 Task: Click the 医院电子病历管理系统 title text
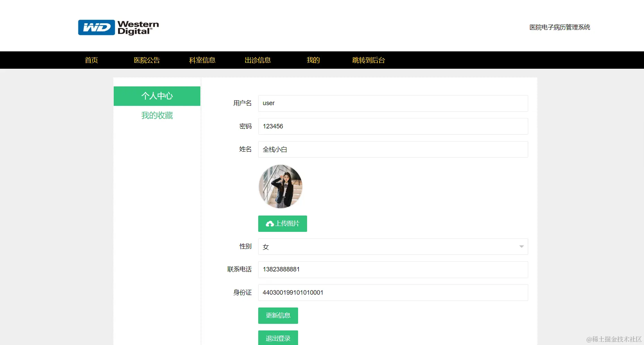(x=560, y=27)
